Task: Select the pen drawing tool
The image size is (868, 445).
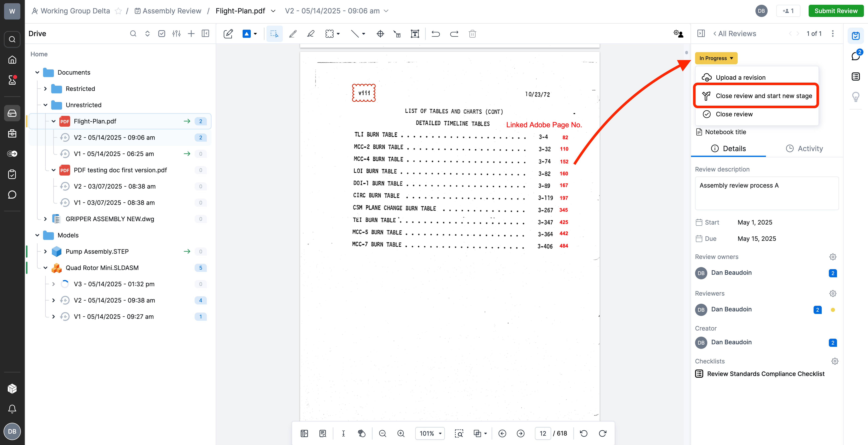Action: click(293, 34)
